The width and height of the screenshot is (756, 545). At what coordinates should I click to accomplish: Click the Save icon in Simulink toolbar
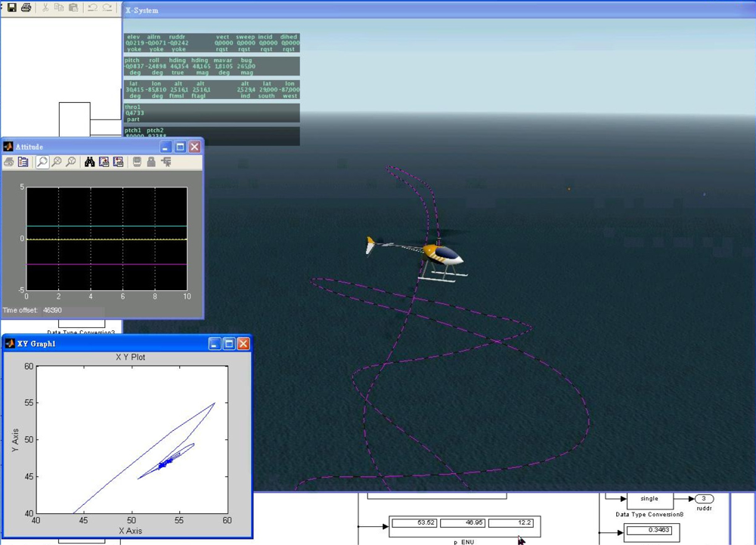coord(11,8)
